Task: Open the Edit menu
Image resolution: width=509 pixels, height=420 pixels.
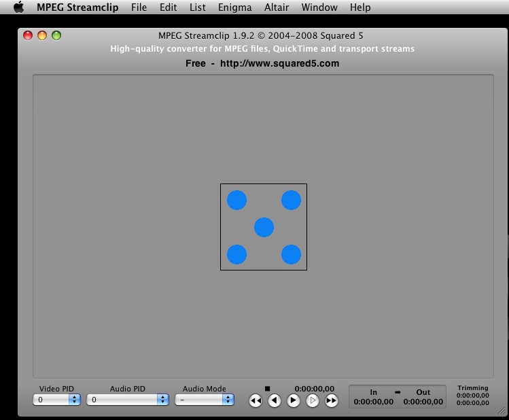Action: [168, 7]
